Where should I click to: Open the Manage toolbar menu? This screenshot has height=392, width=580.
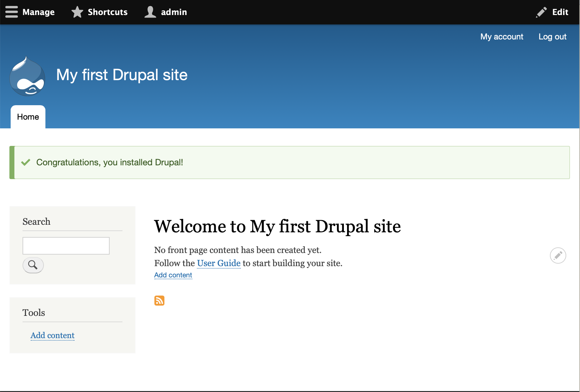click(30, 12)
